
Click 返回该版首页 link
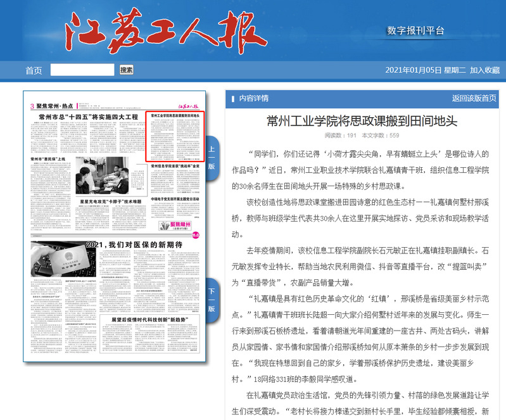pos(474,98)
